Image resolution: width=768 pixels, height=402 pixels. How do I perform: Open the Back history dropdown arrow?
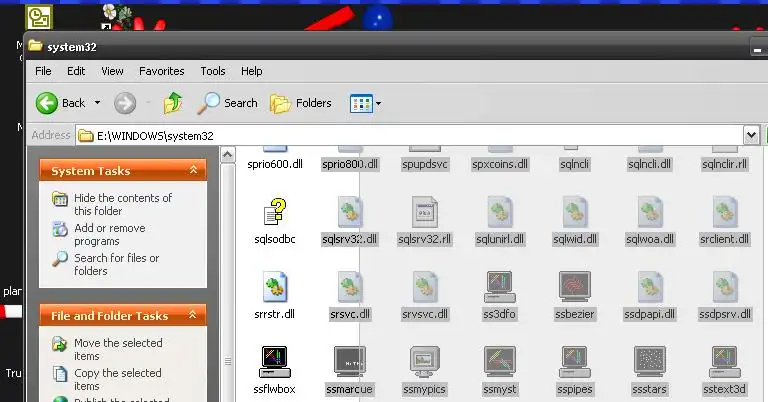[x=97, y=103]
